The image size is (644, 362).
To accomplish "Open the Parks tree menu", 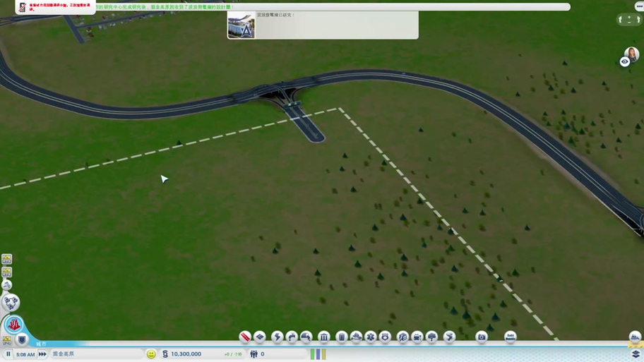I will point(431,337).
